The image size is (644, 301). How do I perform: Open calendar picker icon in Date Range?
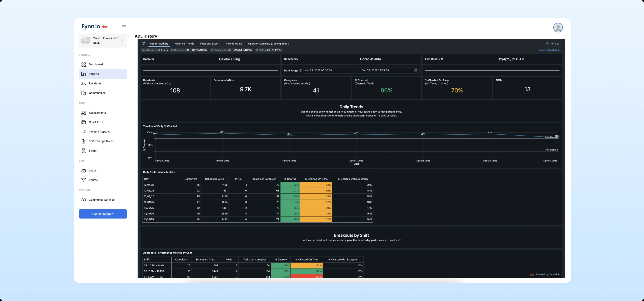tap(416, 71)
